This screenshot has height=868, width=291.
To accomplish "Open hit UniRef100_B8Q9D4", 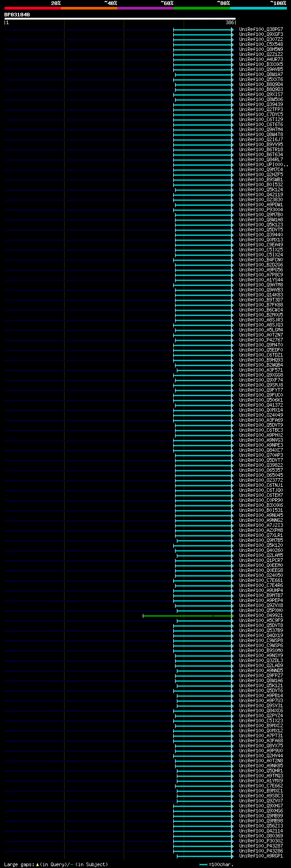I will (x=261, y=84).
